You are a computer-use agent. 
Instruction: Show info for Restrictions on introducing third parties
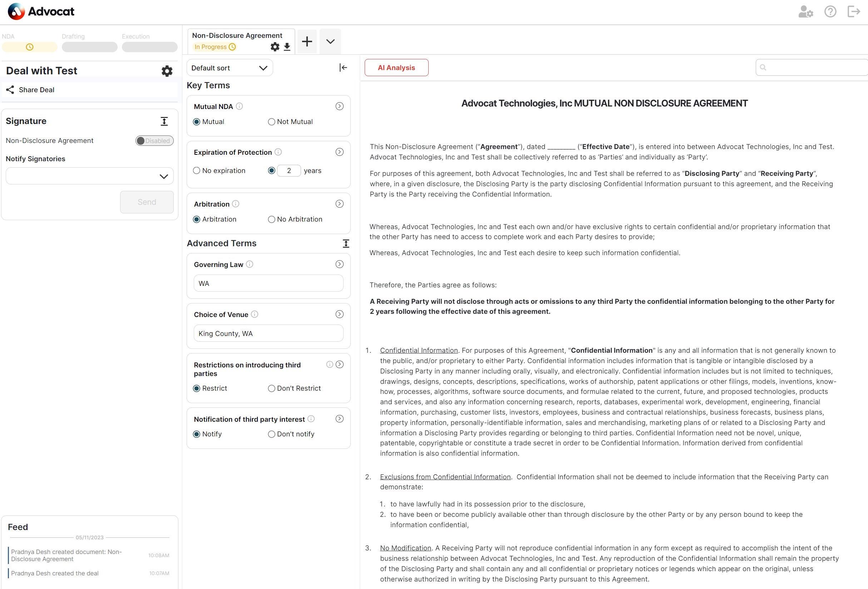pyautogui.click(x=329, y=365)
